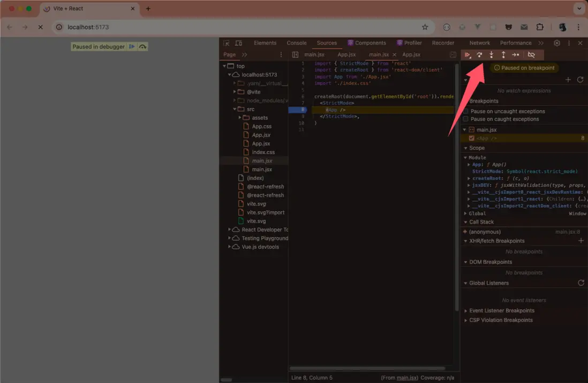Expand the CSP Violation Breakpoints section
The image size is (588, 383).
pyautogui.click(x=465, y=320)
